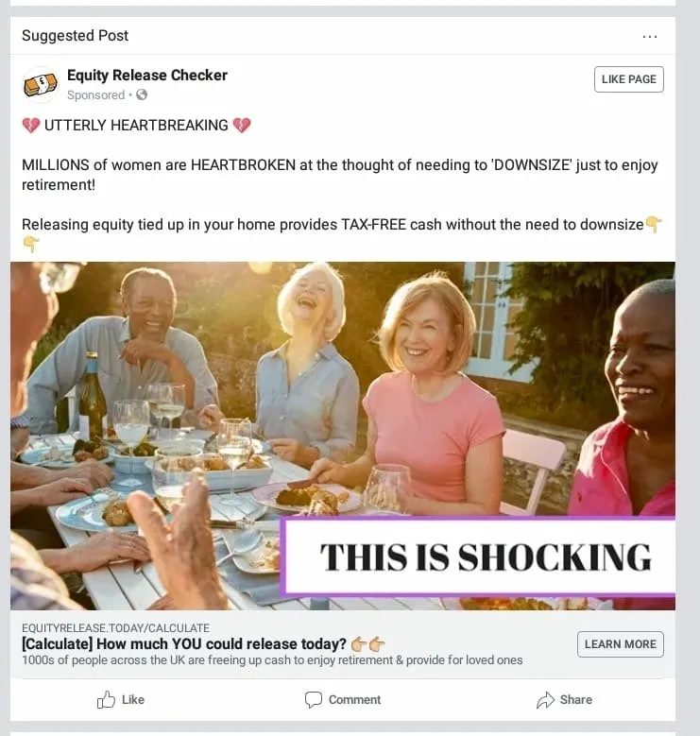Click the Share arrow icon

click(545, 700)
